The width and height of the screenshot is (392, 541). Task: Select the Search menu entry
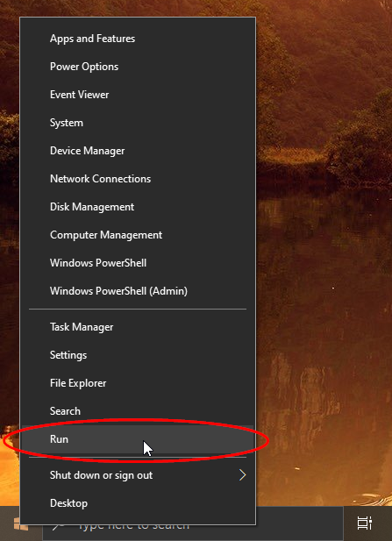coord(138,411)
